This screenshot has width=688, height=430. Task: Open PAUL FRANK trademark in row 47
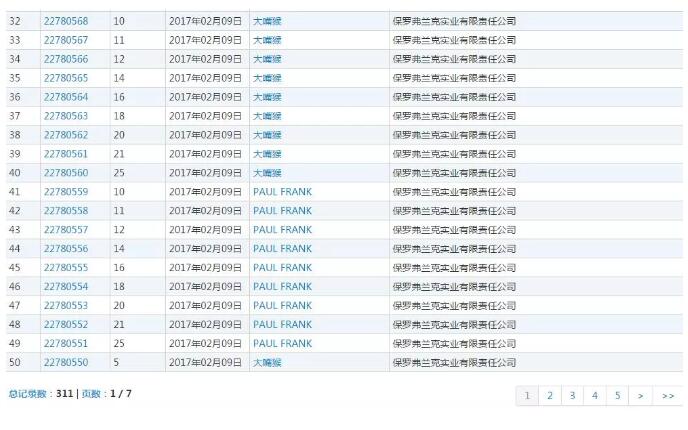(283, 305)
